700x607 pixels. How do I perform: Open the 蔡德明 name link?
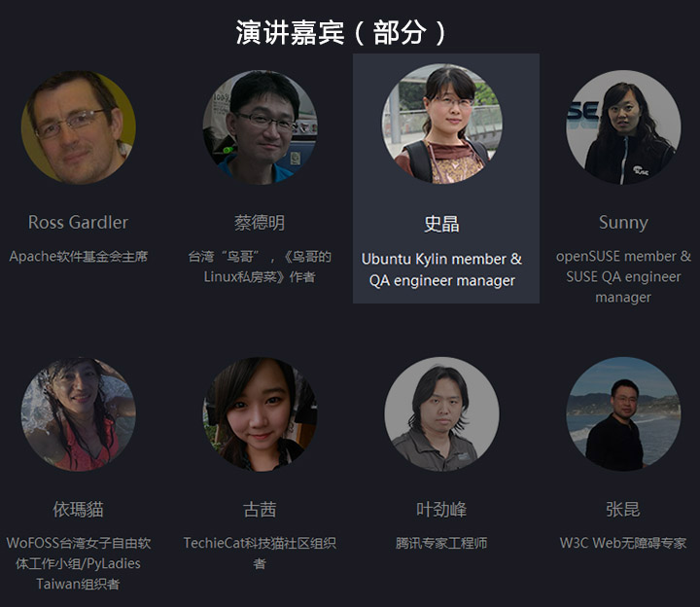pos(260,223)
